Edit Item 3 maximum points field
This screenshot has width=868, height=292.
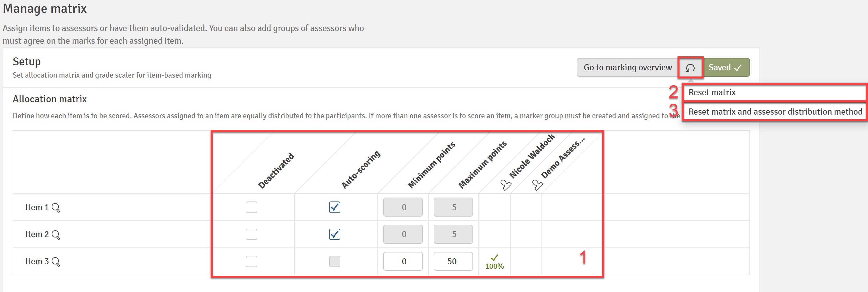tap(453, 261)
